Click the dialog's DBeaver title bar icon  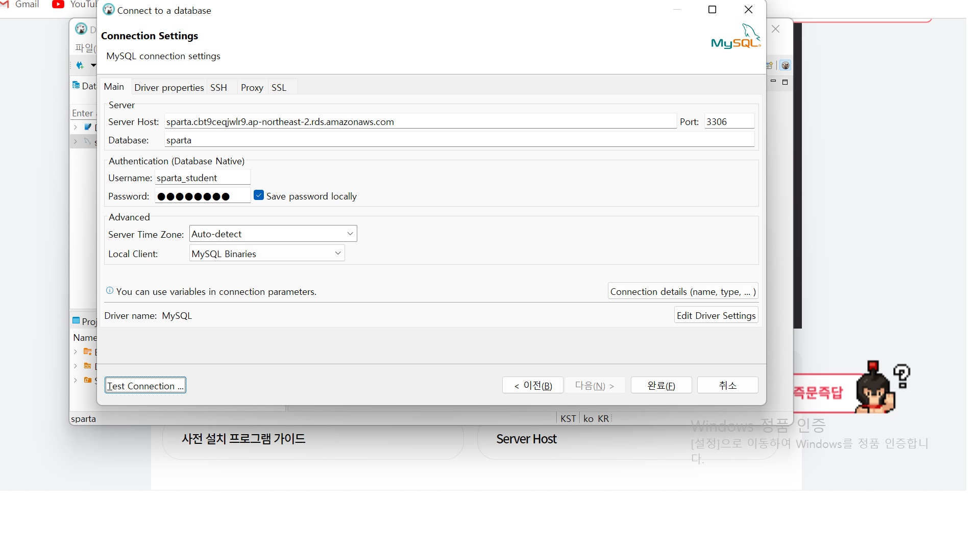(109, 10)
